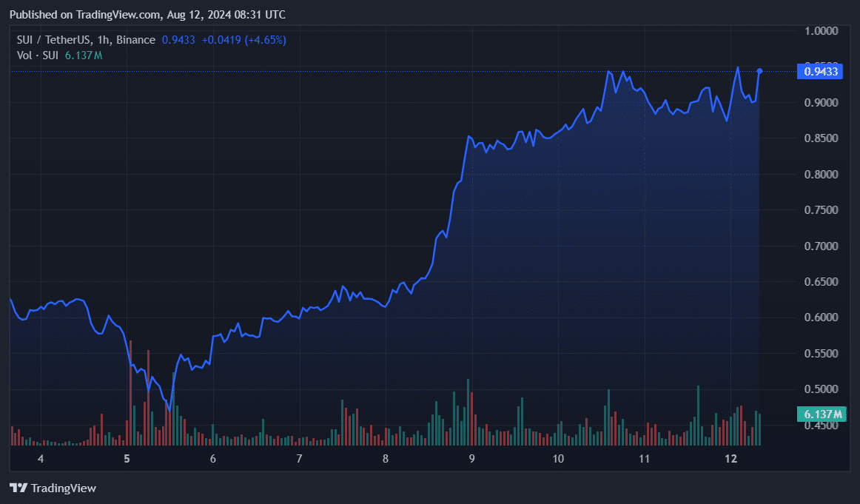Click the 'Published on TradingView.com' header text
This screenshot has width=860, height=504.
point(86,15)
